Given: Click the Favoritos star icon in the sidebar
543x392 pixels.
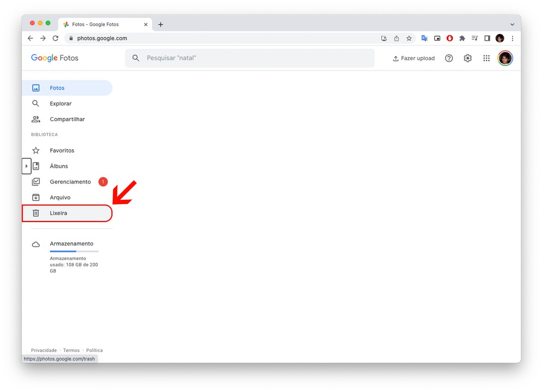Looking at the screenshot, I should point(36,150).
